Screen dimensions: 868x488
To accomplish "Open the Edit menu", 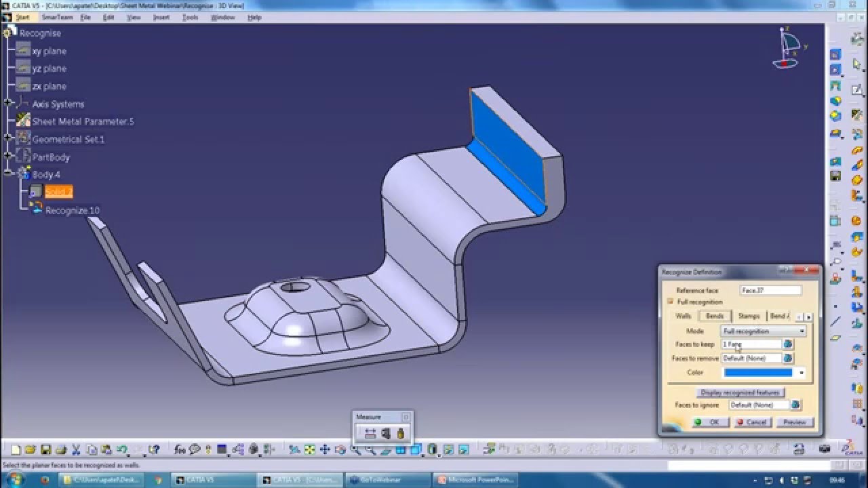I will [108, 17].
